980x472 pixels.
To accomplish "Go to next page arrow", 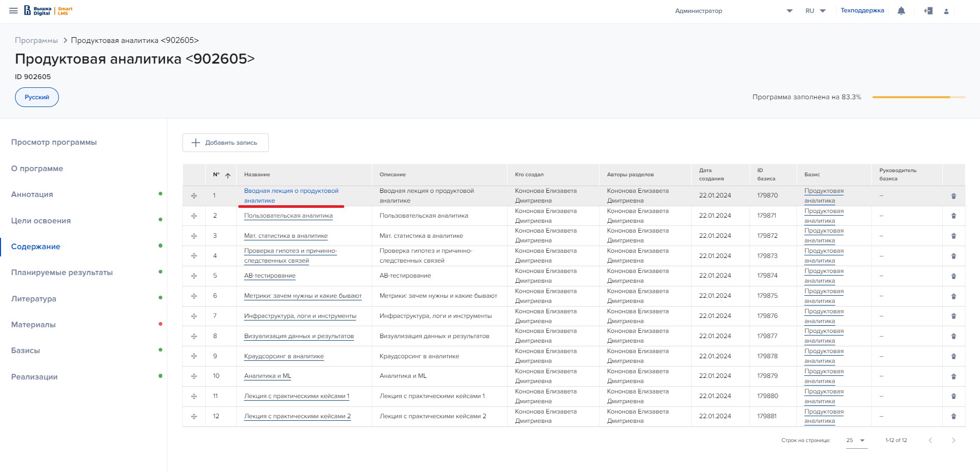I will coord(953,440).
